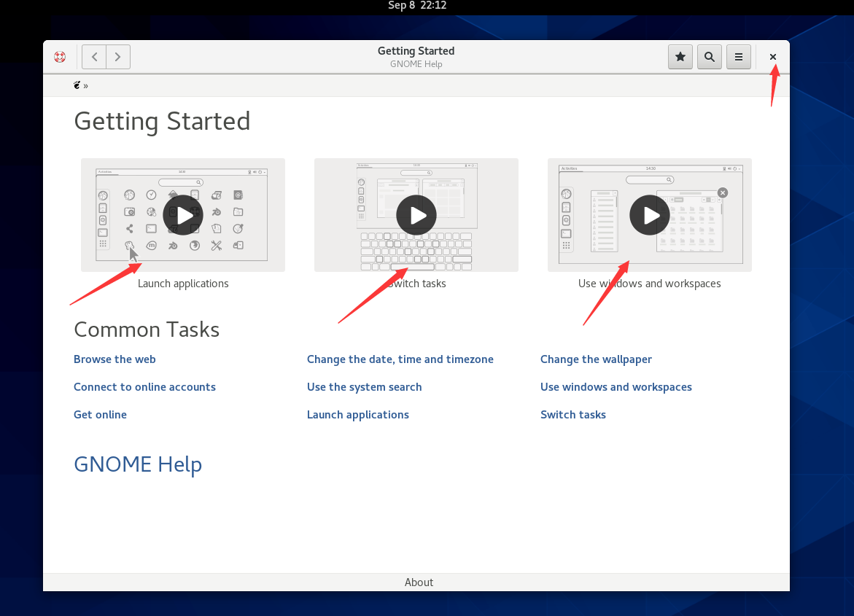Screen dimensions: 854x616
Task: Open the clock in the top bar
Action: click(x=417, y=5)
